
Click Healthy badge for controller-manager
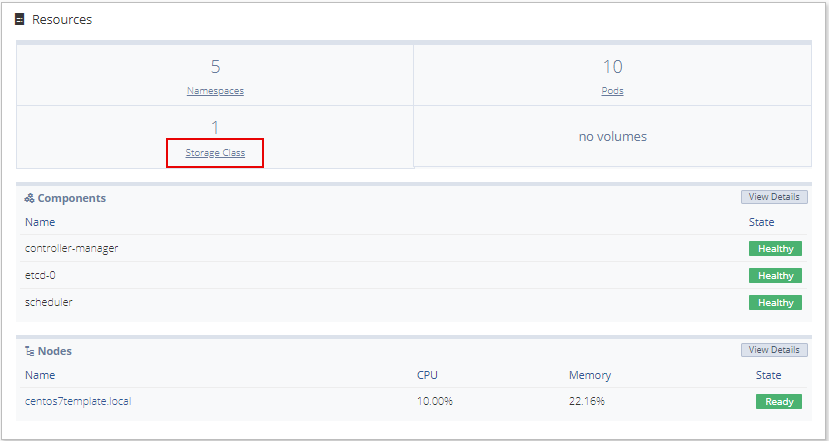[775, 249]
